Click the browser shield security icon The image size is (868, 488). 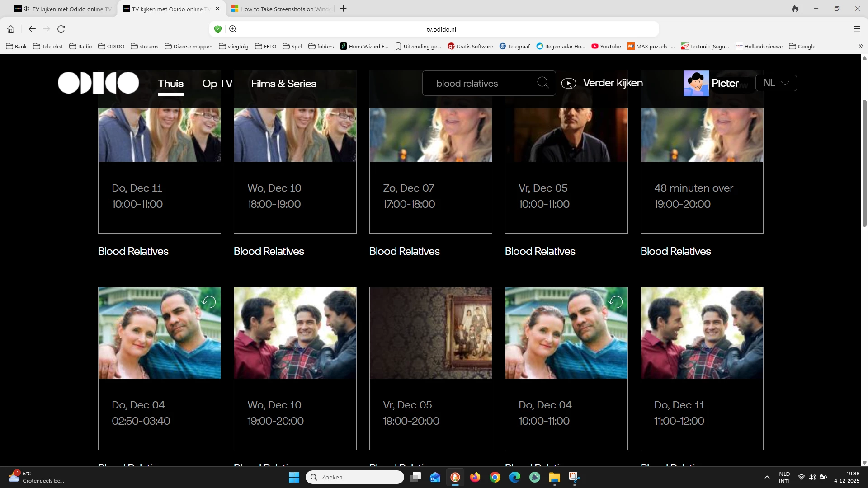[218, 29]
